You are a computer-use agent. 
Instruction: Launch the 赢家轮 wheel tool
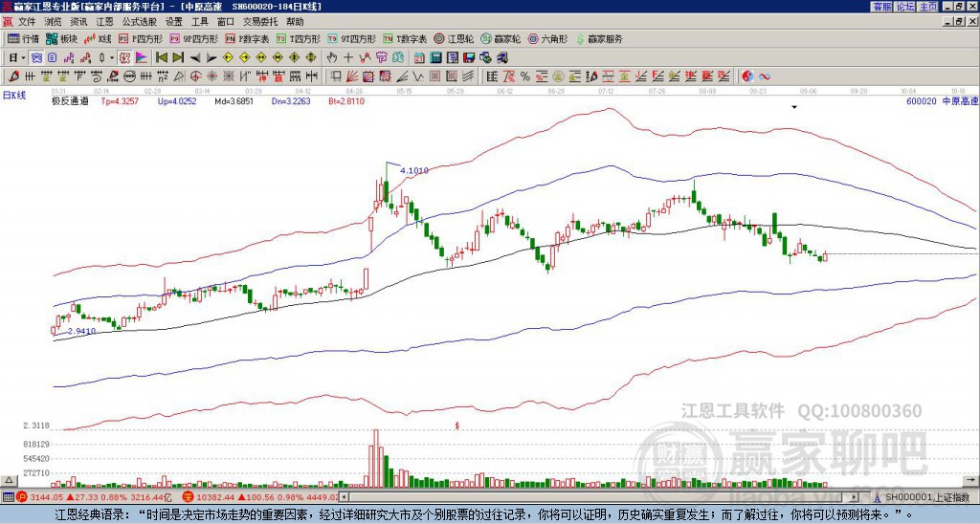(501, 38)
